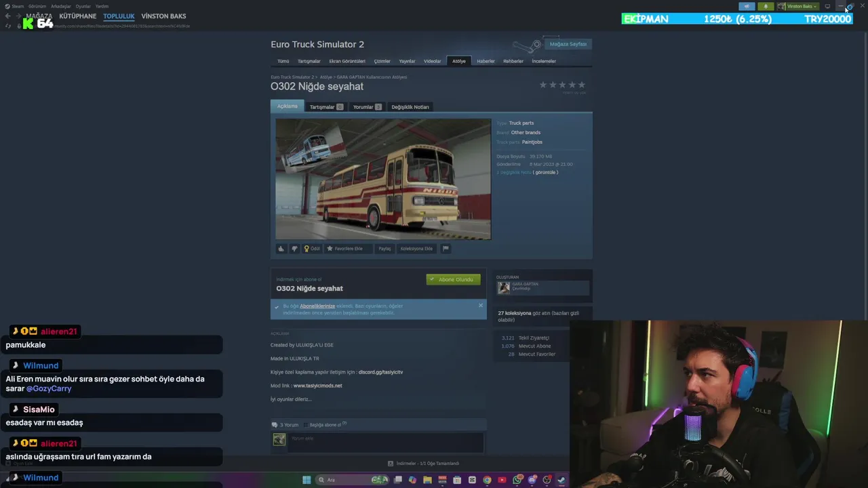Select Ekran Görüntüleri hub tab

coord(347,61)
